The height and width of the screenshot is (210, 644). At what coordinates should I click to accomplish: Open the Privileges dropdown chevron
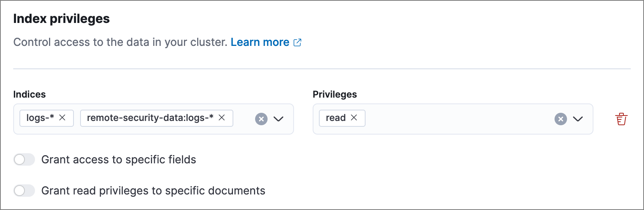coord(578,119)
